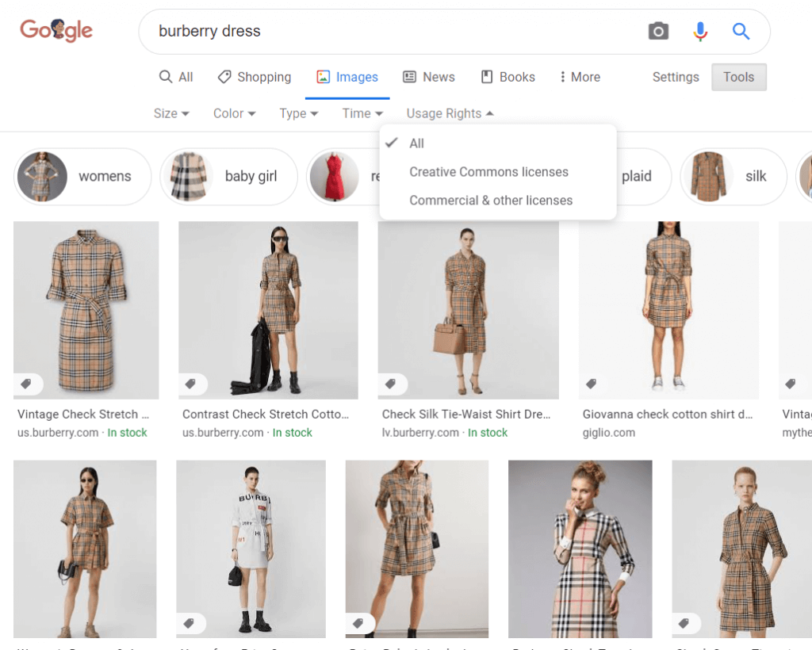This screenshot has width=812, height=650.
Task: Open the white Burberry logo dress thumbnail
Action: click(251, 549)
